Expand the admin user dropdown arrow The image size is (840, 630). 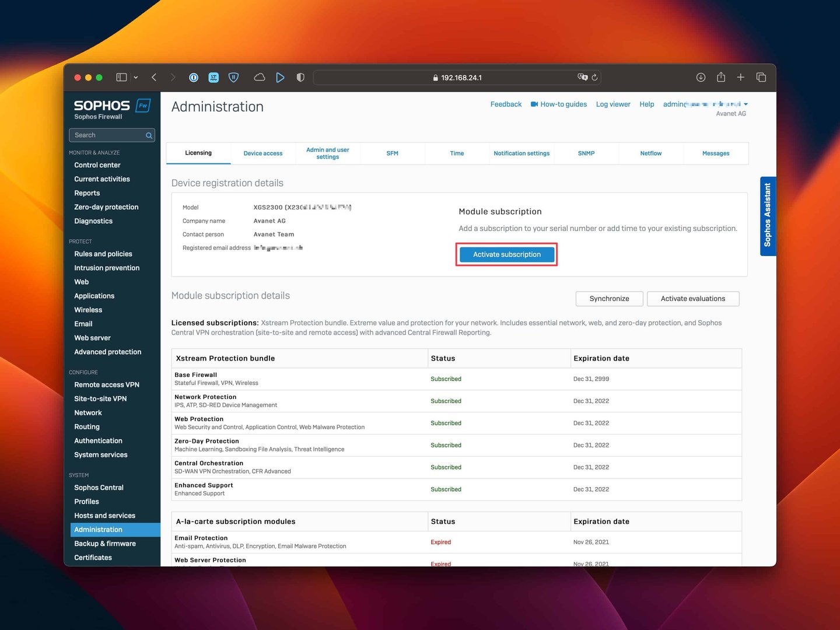click(745, 104)
